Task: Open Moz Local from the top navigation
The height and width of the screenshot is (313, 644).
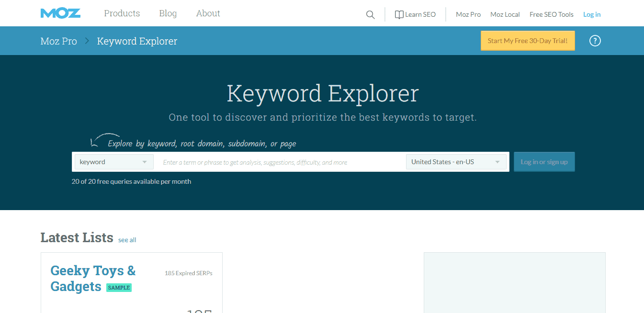Action: [x=505, y=14]
